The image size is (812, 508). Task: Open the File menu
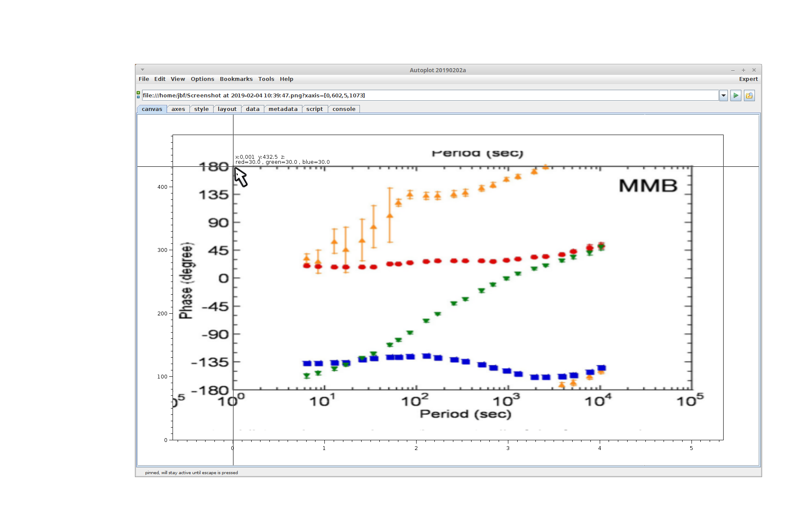coord(144,79)
